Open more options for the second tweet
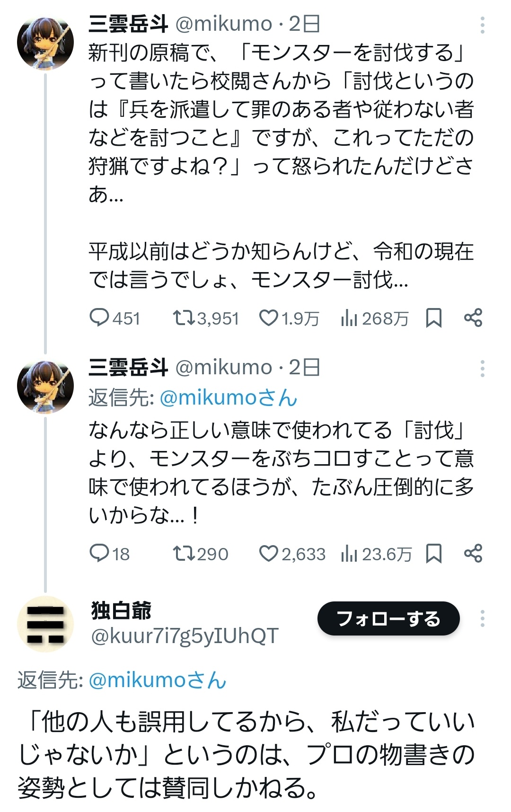511x812 pixels. click(x=482, y=369)
